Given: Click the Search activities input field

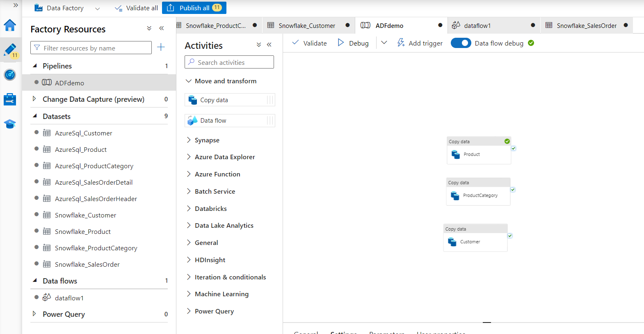Looking at the screenshot, I should pos(229,62).
